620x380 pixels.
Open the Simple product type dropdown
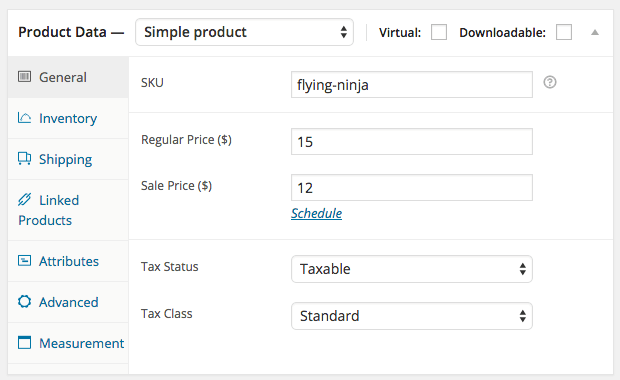click(x=244, y=32)
